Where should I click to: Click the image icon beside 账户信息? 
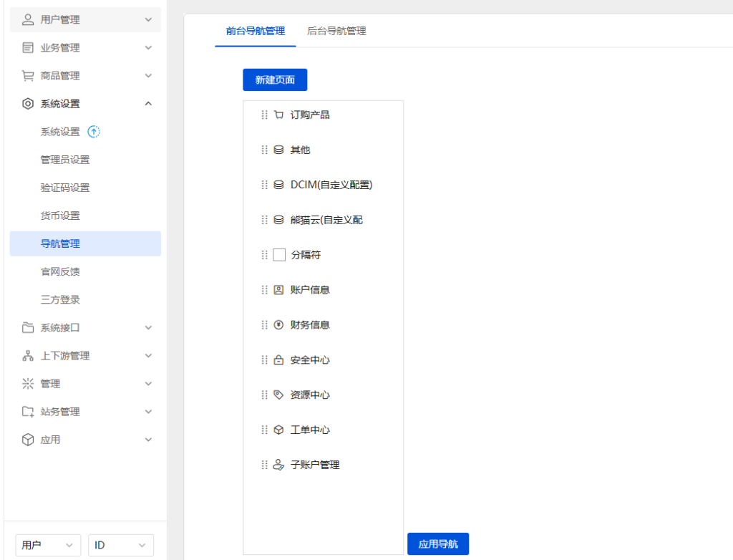tap(278, 290)
